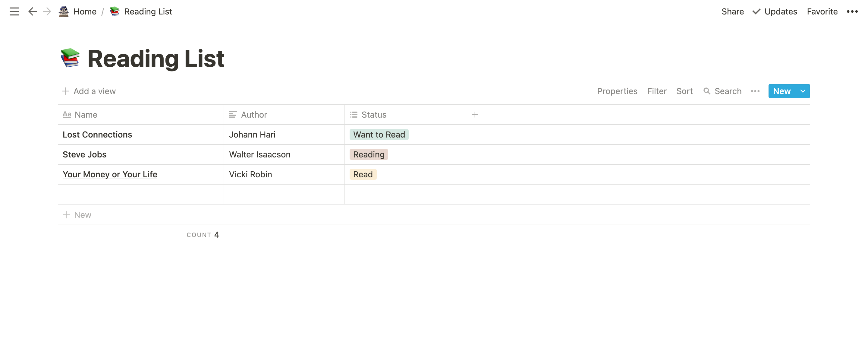
Task: Click the books emoji beside page title
Action: (x=70, y=58)
